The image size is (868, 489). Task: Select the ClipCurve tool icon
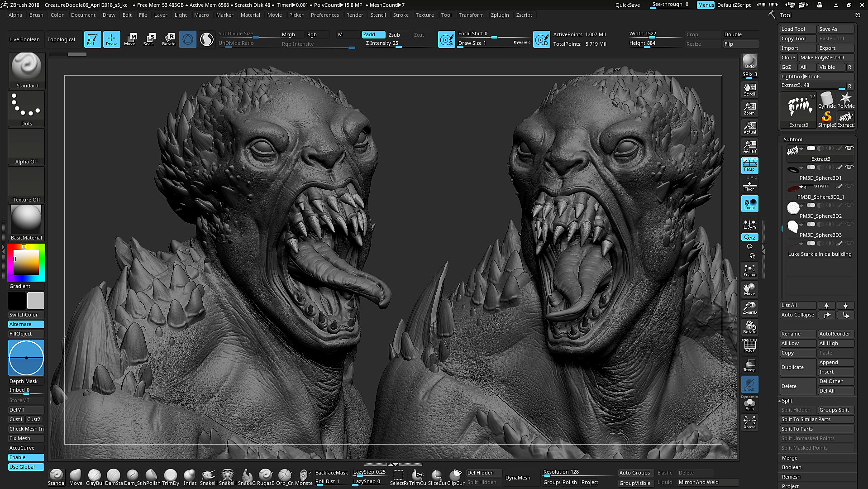coord(456,477)
